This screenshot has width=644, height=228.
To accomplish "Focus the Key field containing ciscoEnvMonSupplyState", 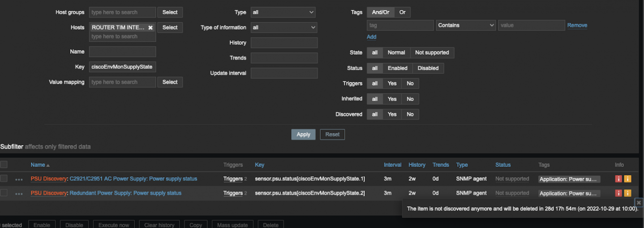I will 123,67.
